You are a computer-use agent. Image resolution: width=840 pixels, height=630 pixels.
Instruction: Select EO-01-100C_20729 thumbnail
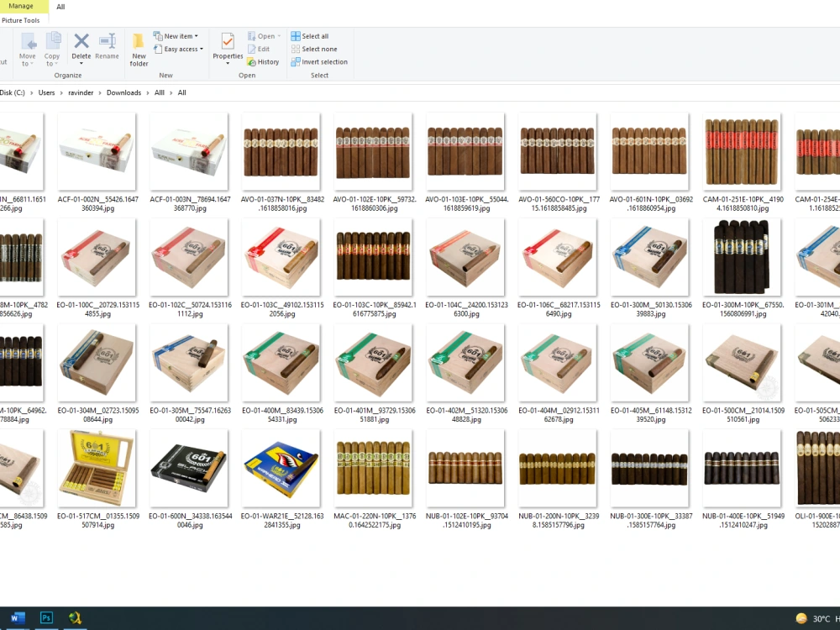[x=97, y=256]
